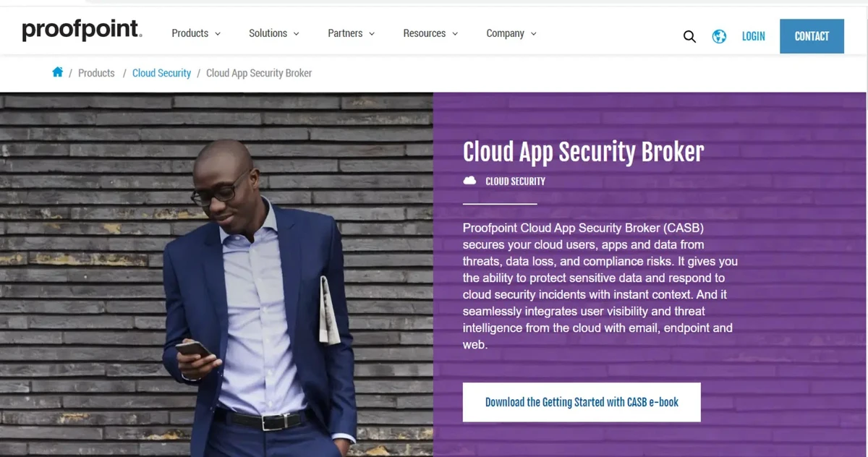Follow the Cloud Security breadcrumb link
The height and width of the screenshot is (457, 868).
pyautogui.click(x=161, y=73)
